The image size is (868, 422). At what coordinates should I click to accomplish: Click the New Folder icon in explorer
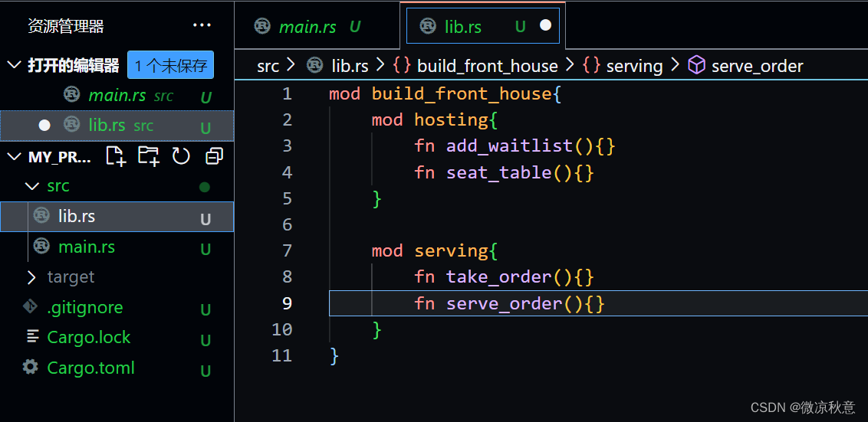pyautogui.click(x=148, y=156)
